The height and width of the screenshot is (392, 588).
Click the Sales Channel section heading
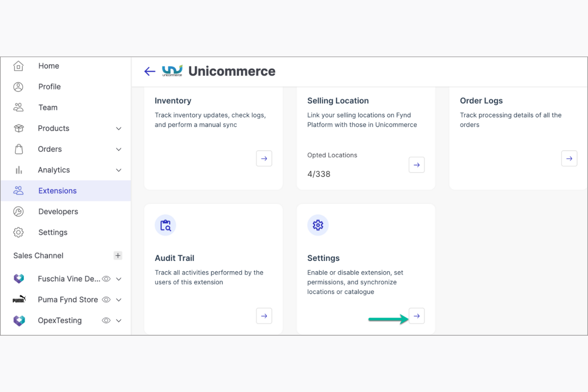coord(38,255)
